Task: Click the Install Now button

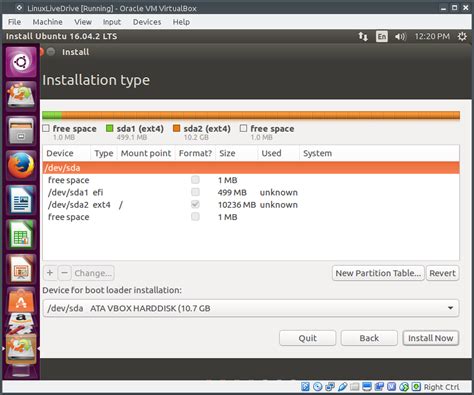Action: (431, 338)
